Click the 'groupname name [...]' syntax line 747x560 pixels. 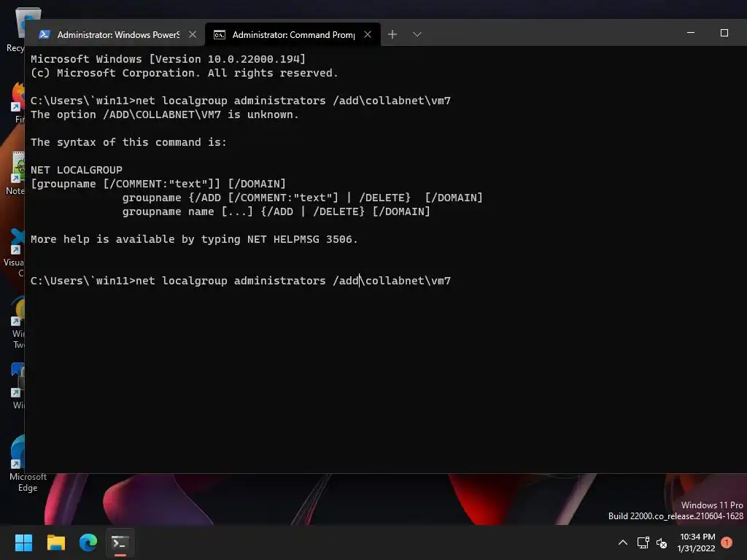[x=276, y=211]
